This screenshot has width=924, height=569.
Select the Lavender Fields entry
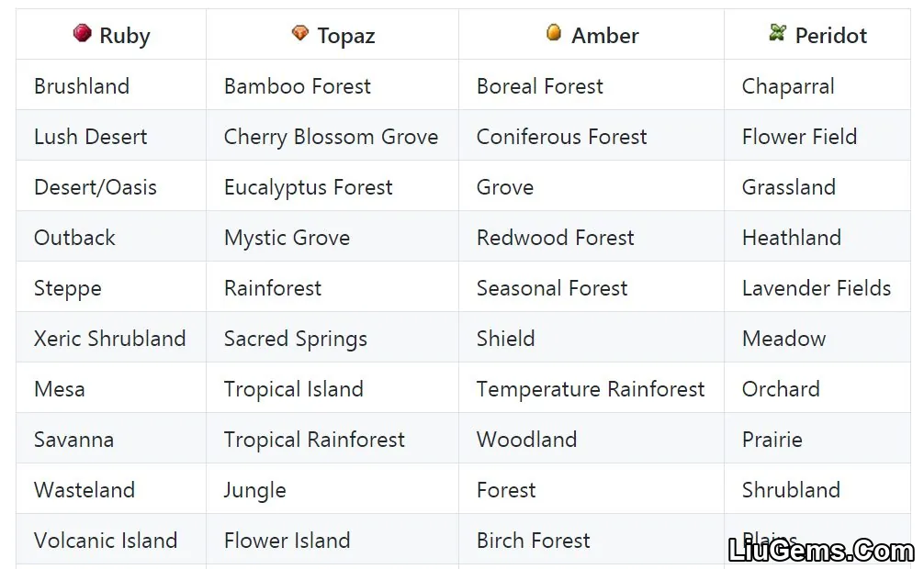pyautogui.click(x=817, y=288)
